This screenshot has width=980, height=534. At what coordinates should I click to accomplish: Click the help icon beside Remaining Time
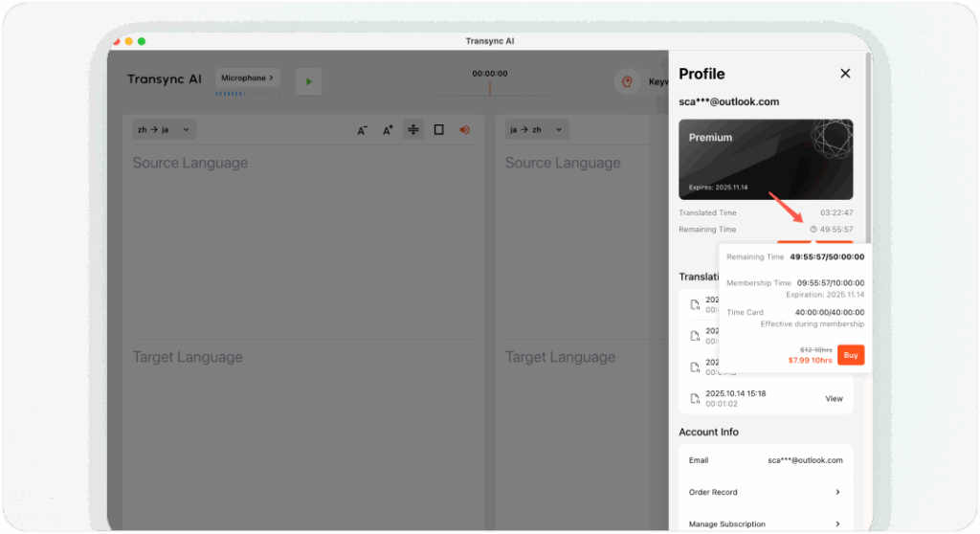pyautogui.click(x=813, y=230)
